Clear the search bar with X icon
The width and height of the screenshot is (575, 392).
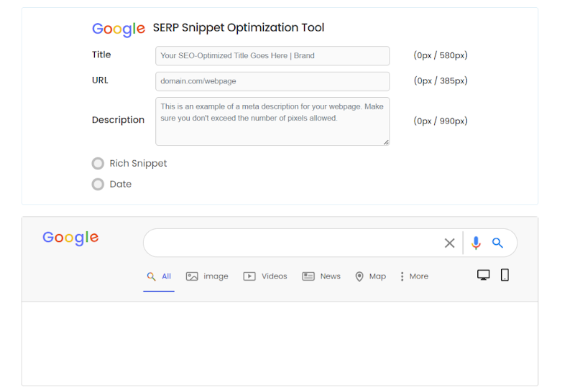click(449, 243)
